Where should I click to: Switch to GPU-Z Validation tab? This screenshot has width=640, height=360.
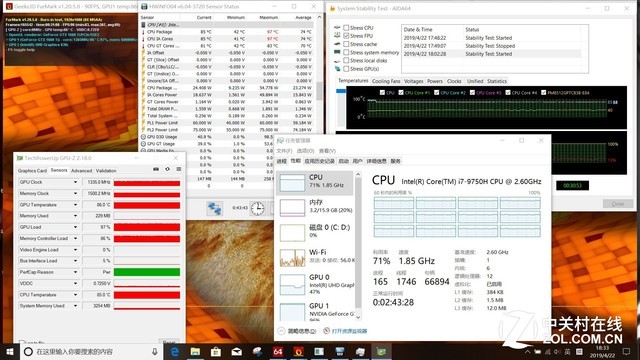106,171
